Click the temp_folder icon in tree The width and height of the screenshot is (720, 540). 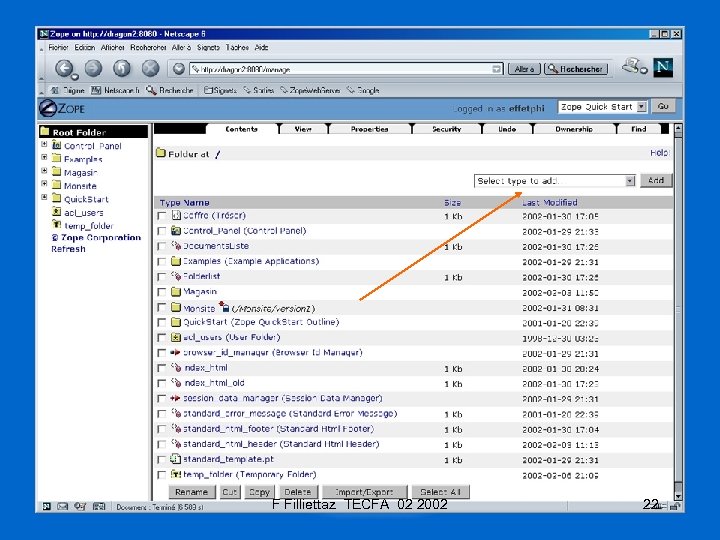point(56,225)
